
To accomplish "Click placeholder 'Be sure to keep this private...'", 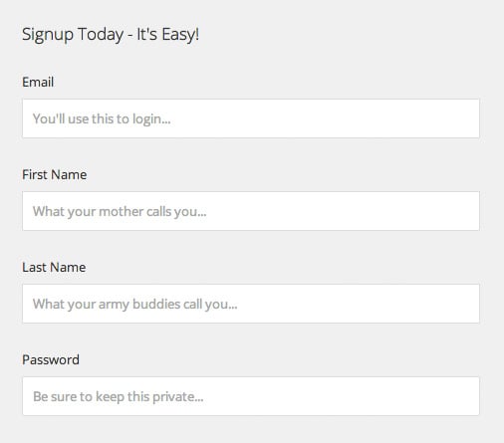I will tap(119, 397).
